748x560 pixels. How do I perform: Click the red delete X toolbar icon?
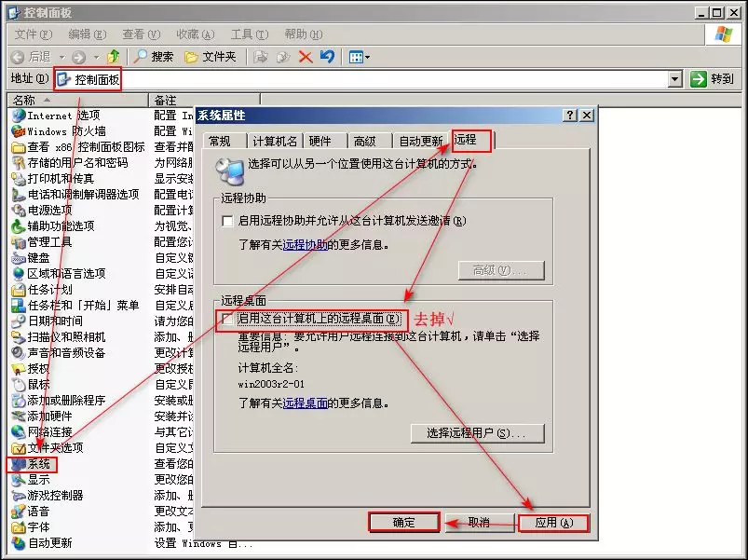(x=306, y=57)
